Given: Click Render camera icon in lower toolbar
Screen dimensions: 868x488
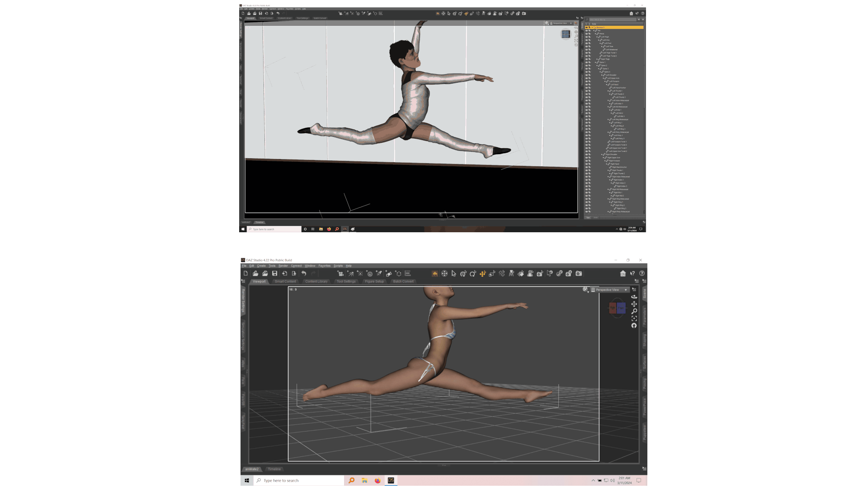Looking at the screenshot, I should pos(579,273).
